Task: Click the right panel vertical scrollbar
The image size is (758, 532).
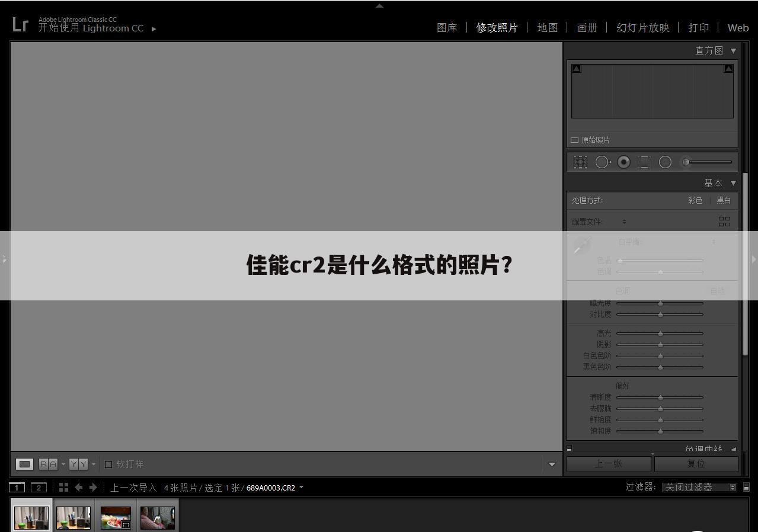Action: pos(746,264)
